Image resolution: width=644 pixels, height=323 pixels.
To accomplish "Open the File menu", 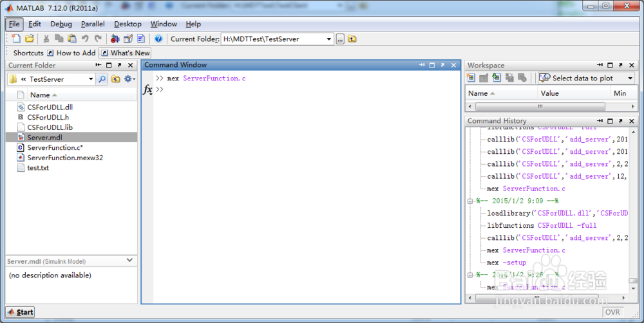I will (x=14, y=24).
